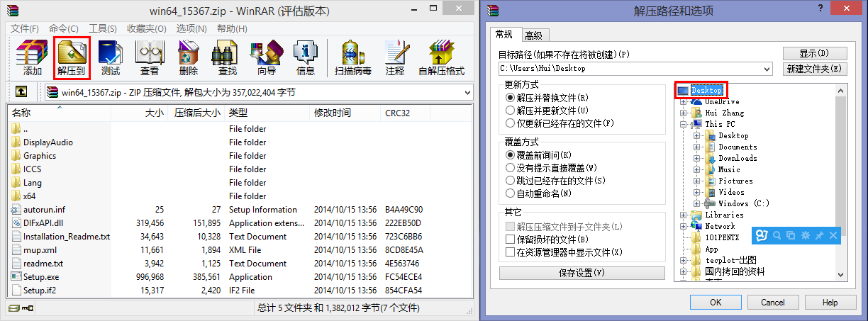The width and height of the screenshot is (868, 321).
Task: Open the 查看 (View) toolbar icon
Action: click(150, 58)
